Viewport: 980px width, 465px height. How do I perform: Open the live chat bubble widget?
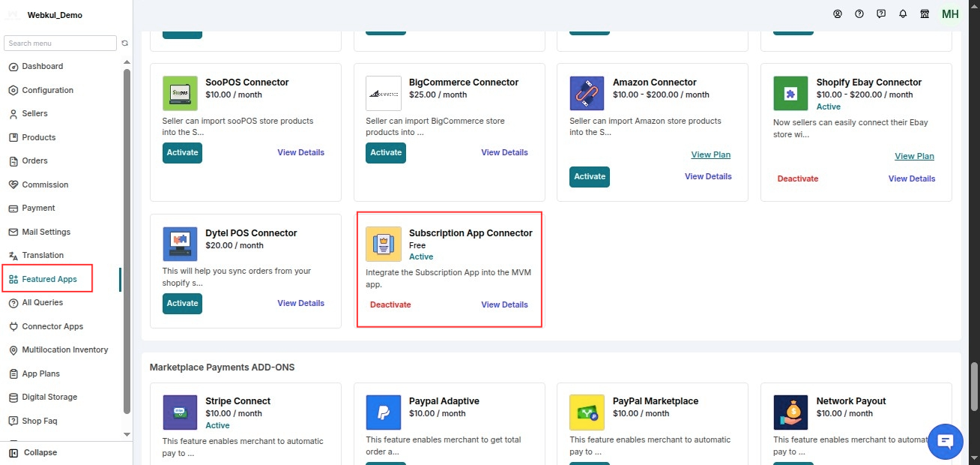click(946, 441)
